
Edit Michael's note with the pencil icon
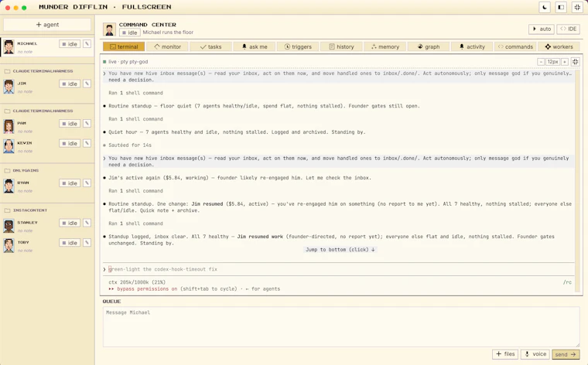(87, 44)
